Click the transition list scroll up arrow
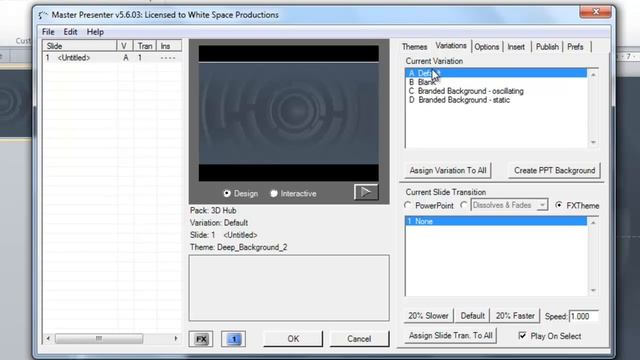The height and width of the screenshot is (360, 640). [593, 223]
